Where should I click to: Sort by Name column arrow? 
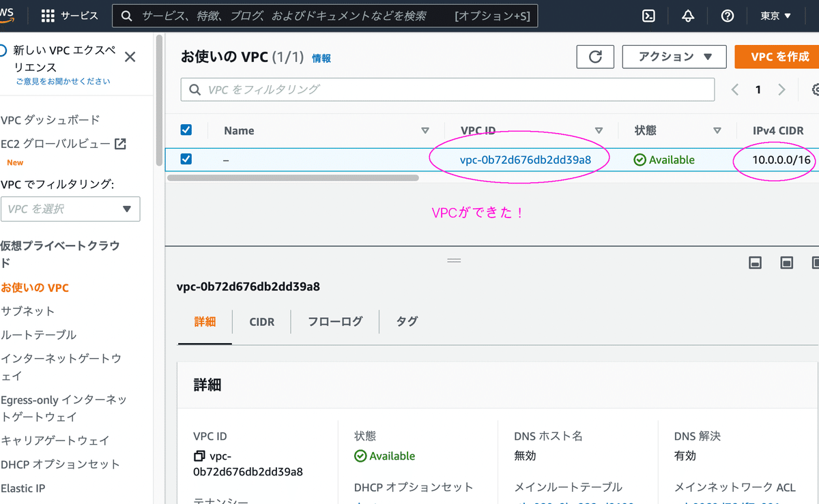coord(425,130)
